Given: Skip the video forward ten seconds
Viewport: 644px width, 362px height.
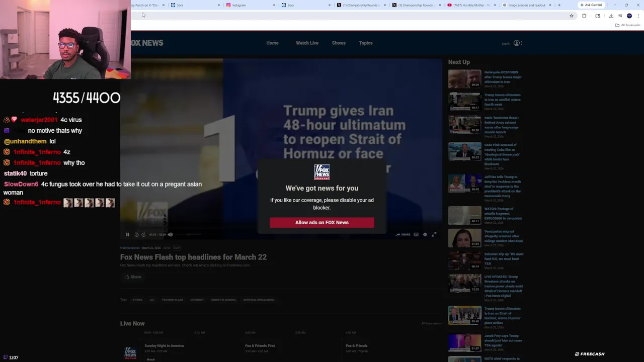Looking at the screenshot, I should coord(143,234).
